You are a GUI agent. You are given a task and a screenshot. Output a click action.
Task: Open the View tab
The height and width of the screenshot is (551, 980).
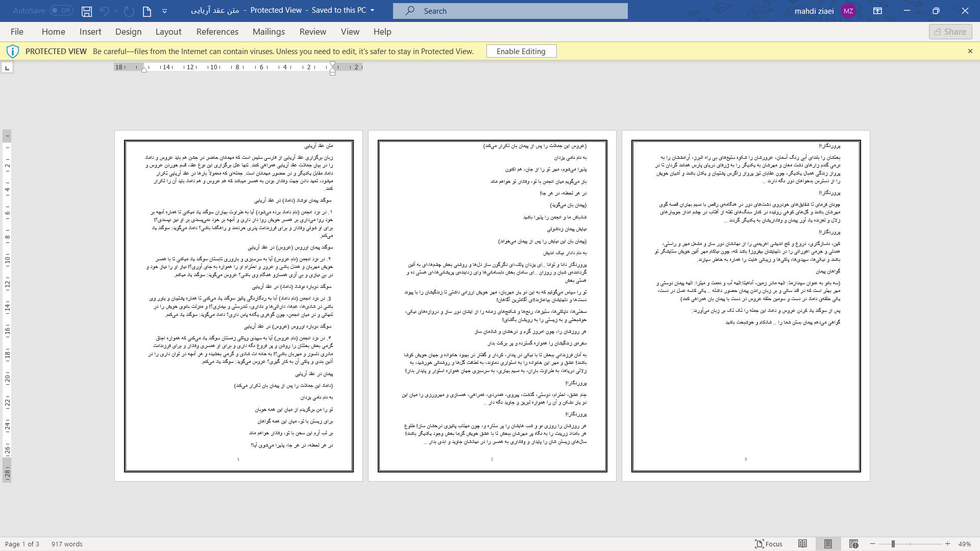tap(350, 32)
